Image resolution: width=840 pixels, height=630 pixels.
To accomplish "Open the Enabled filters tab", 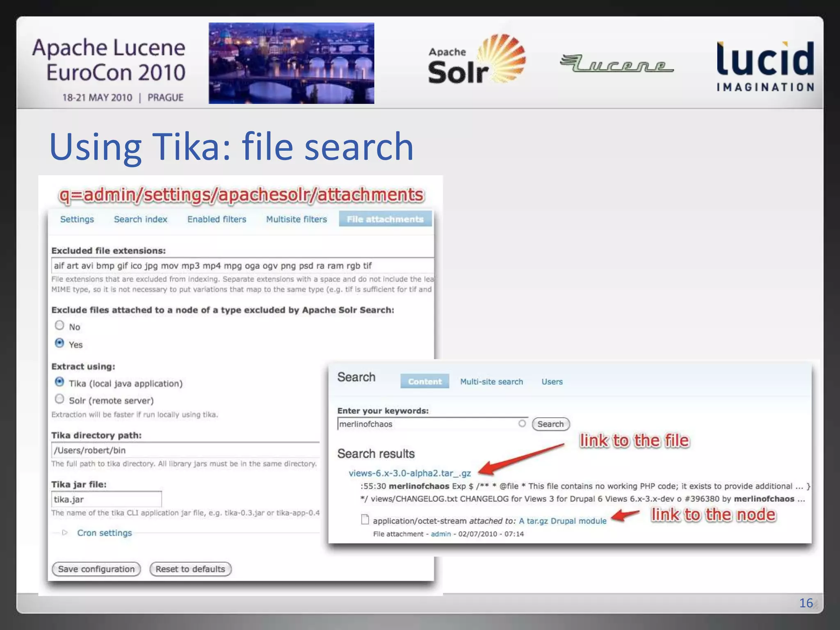I will point(217,219).
